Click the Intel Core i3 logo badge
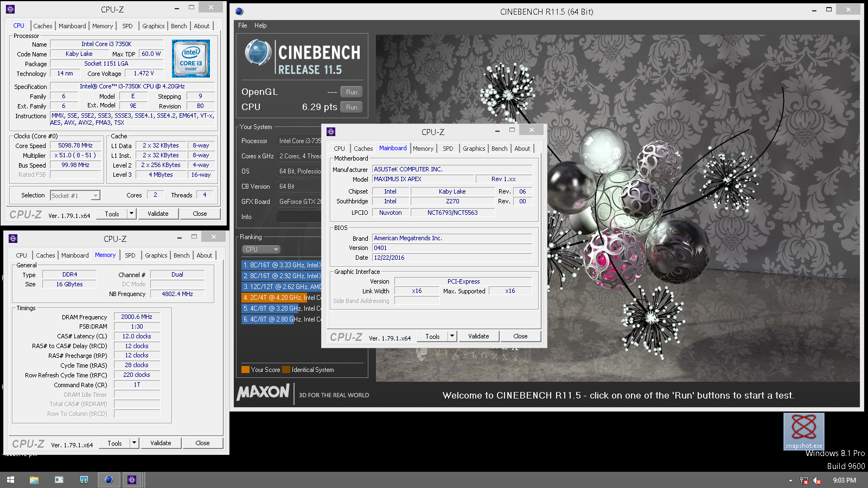This screenshot has height=488, width=868. click(x=191, y=59)
